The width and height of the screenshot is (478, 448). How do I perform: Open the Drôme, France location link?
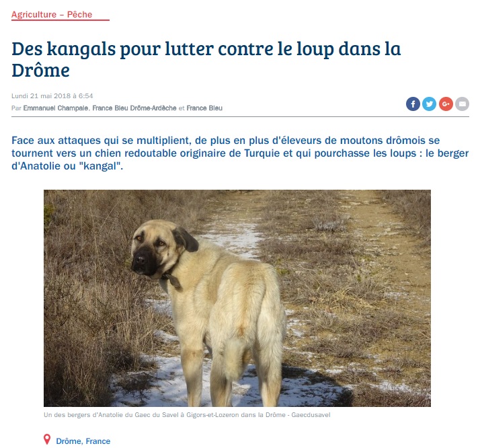click(83, 441)
